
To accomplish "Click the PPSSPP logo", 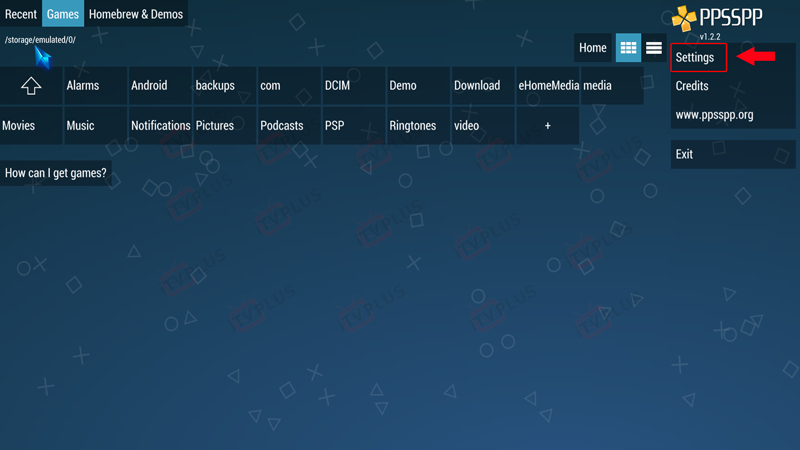I will point(717,18).
